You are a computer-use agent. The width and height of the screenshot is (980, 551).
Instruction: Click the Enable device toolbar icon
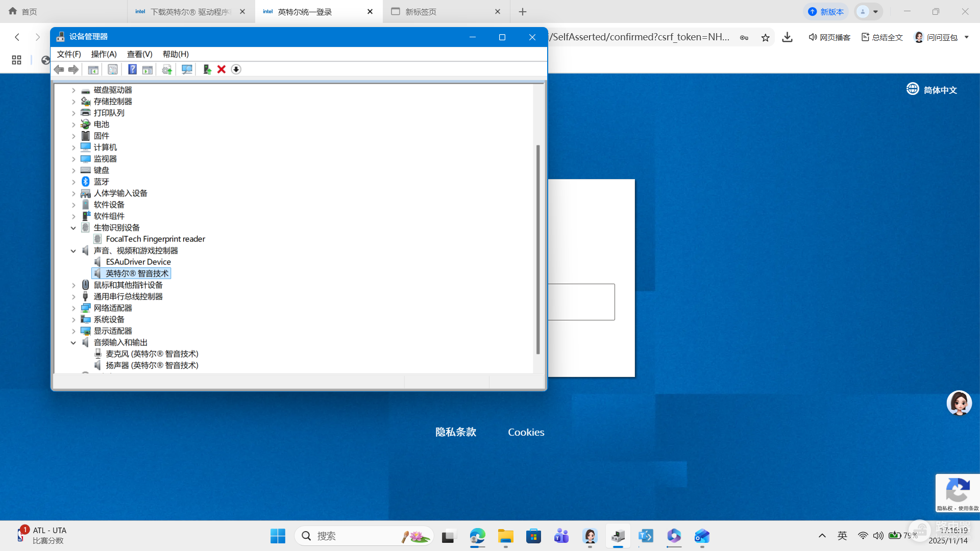[207, 69]
